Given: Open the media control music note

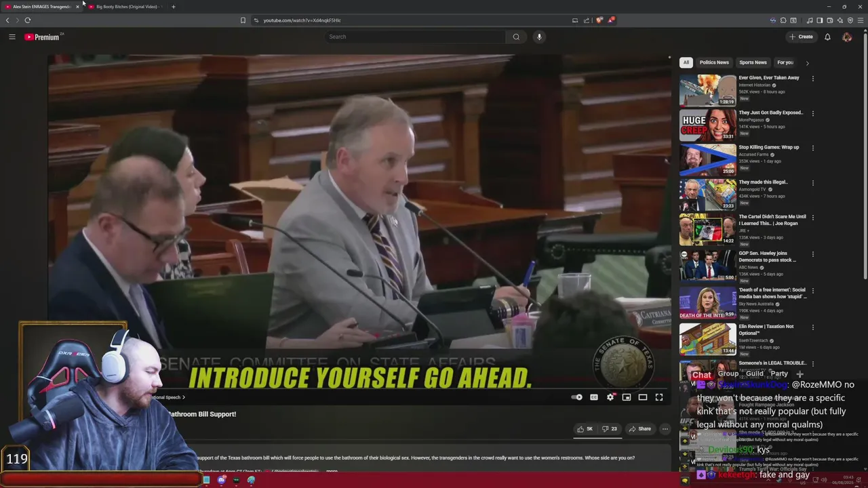Looking at the screenshot, I should (811, 20).
